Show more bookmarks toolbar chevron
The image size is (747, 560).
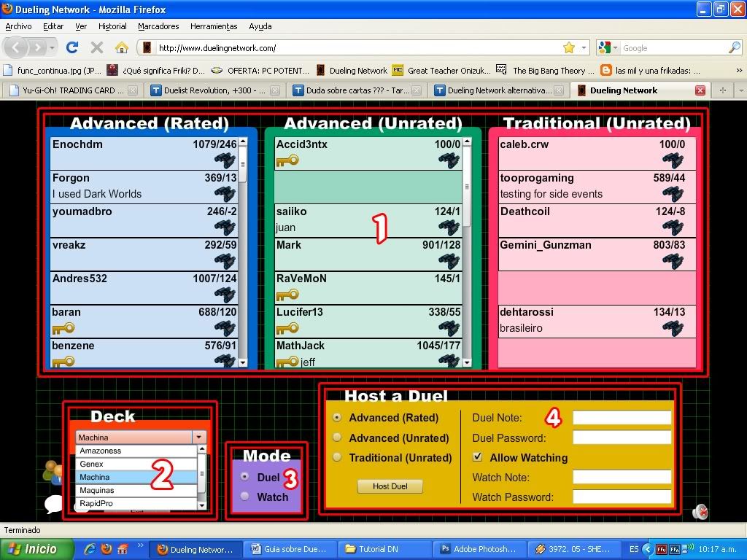point(739,71)
